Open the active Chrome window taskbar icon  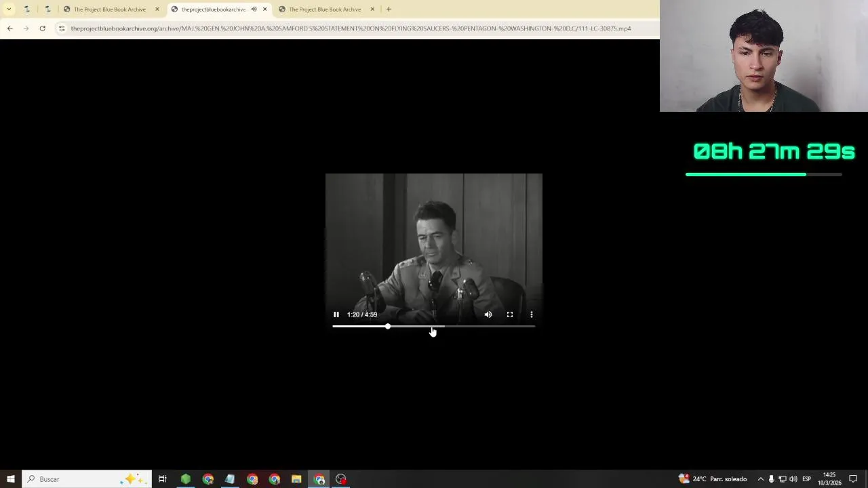point(319,479)
